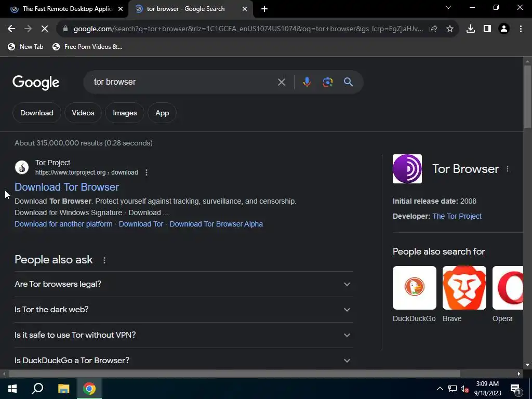The image size is (532, 399).
Task: Click the horizontal scrollbar thumb
Action: pyautogui.click(x=234, y=374)
